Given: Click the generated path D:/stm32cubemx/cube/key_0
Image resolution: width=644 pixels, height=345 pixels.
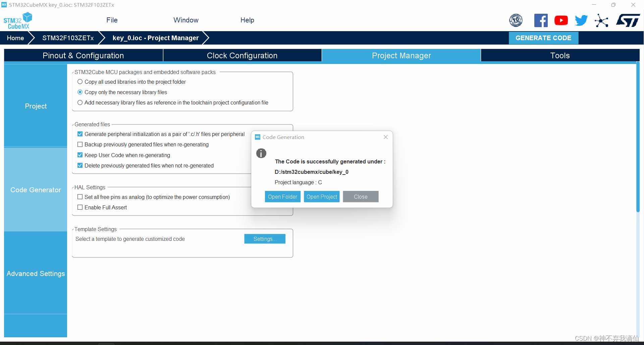Looking at the screenshot, I should click(311, 172).
